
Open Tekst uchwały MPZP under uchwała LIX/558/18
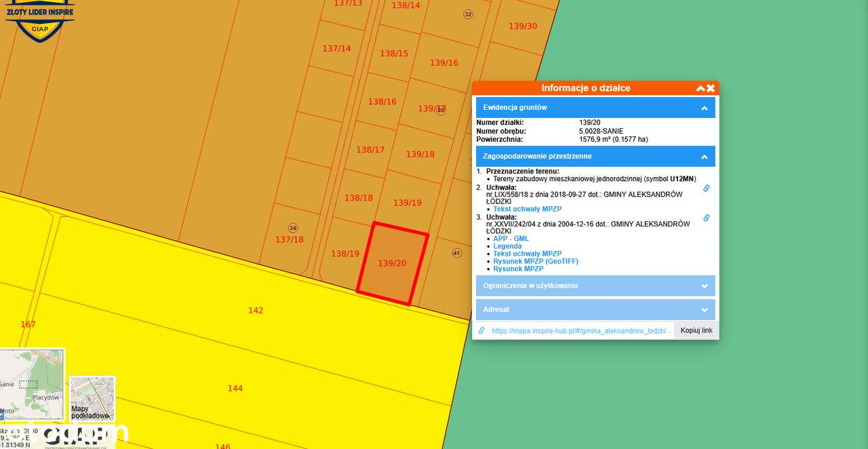point(527,209)
